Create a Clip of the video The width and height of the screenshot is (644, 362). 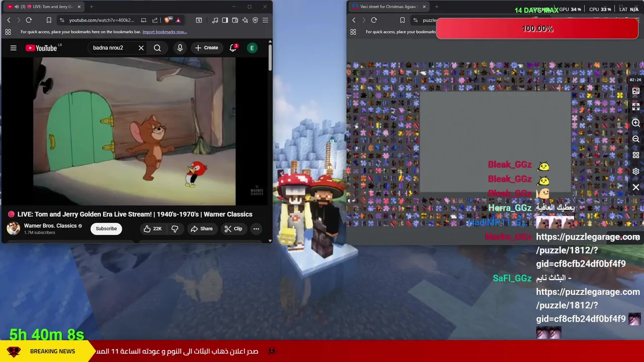pyautogui.click(x=233, y=229)
